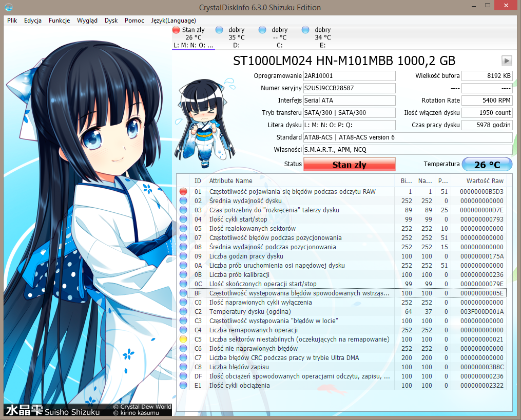Viewport: 521px width, 420px height.
Task: Click the status icon of attribute DF
Action: pyautogui.click(x=183, y=376)
